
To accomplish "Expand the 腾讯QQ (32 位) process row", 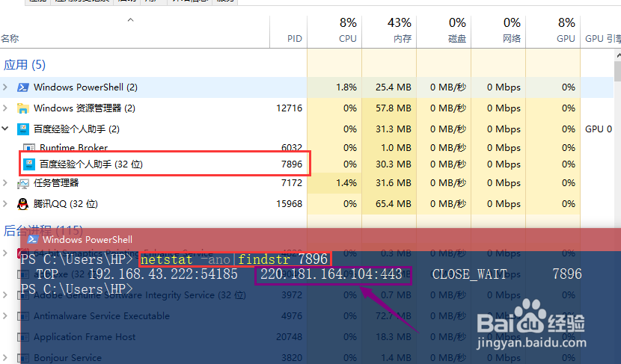I will coord(5,204).
